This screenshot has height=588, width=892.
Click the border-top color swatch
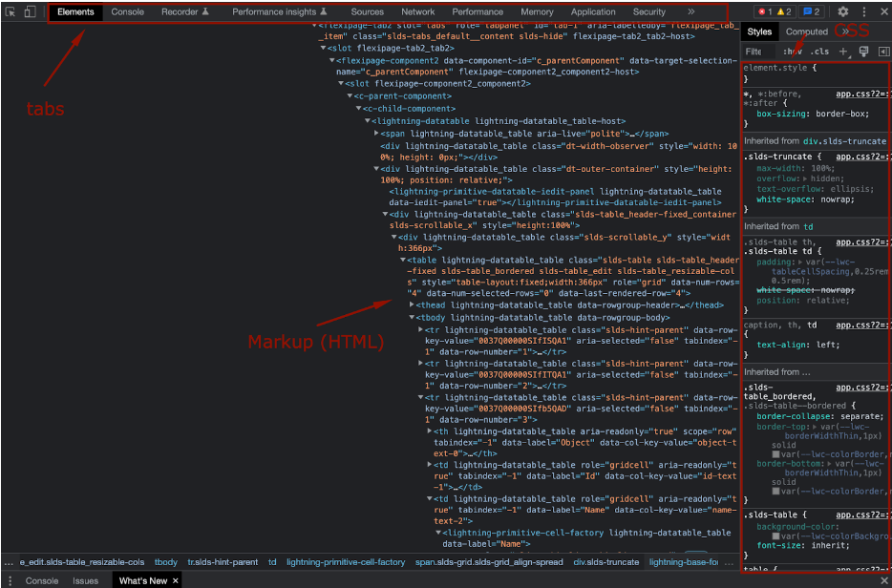point(775,454)
